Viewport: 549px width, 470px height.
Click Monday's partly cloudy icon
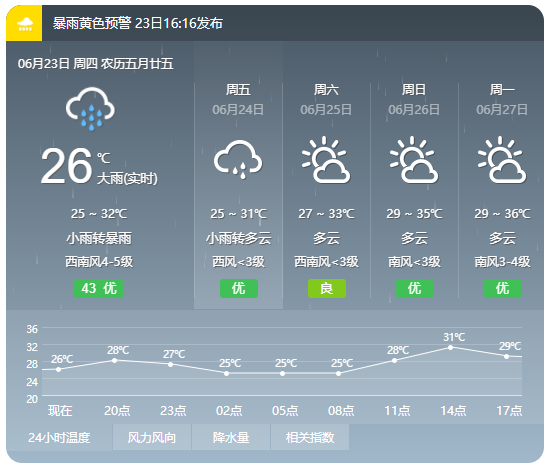click(502, 160)
